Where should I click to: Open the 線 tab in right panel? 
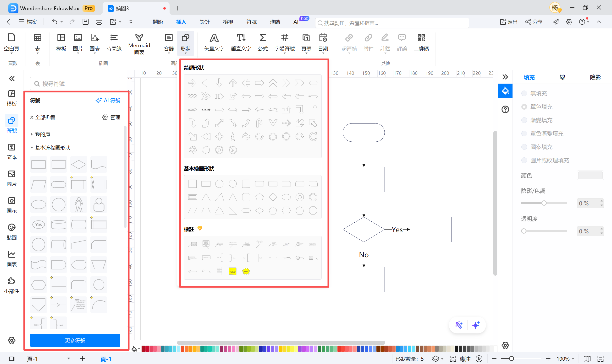click(x=562, y=78)
